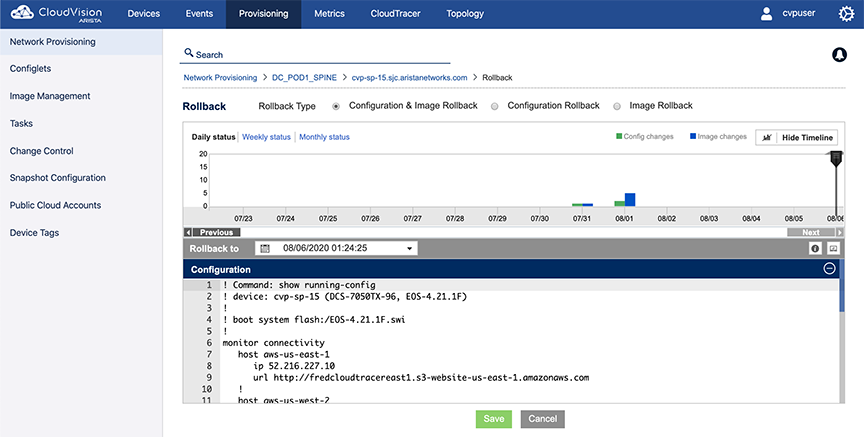
Task: Open the Metrics tab
Action: coord(330,14)
